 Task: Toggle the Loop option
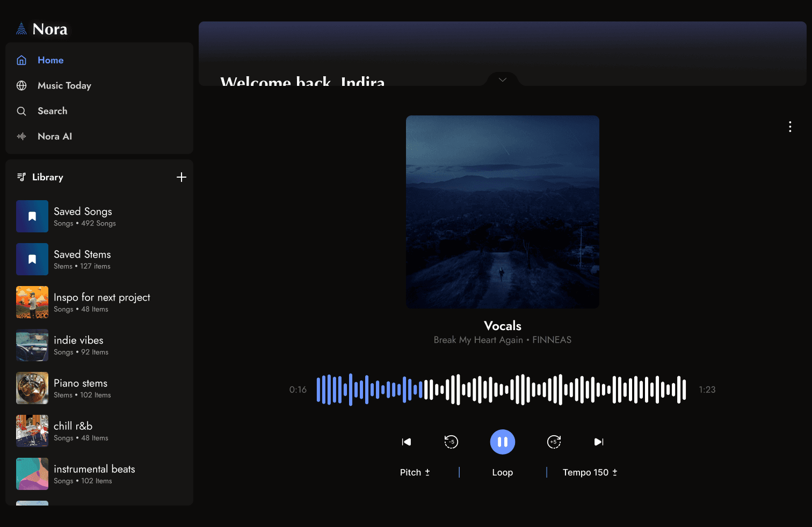point(503,472)
